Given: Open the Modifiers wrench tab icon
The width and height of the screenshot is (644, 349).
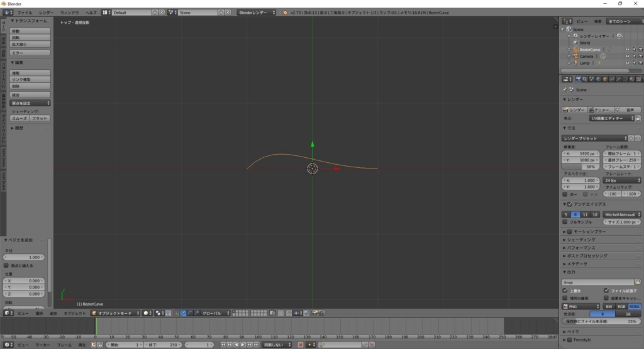Looking at the screenshot, I should tap(619, 79).
